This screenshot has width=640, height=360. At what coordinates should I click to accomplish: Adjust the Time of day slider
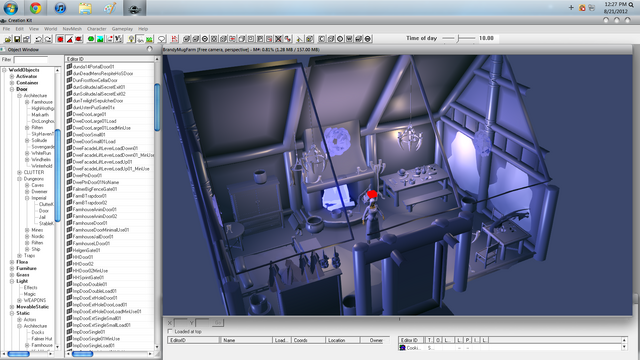click(x=459, y=38)
